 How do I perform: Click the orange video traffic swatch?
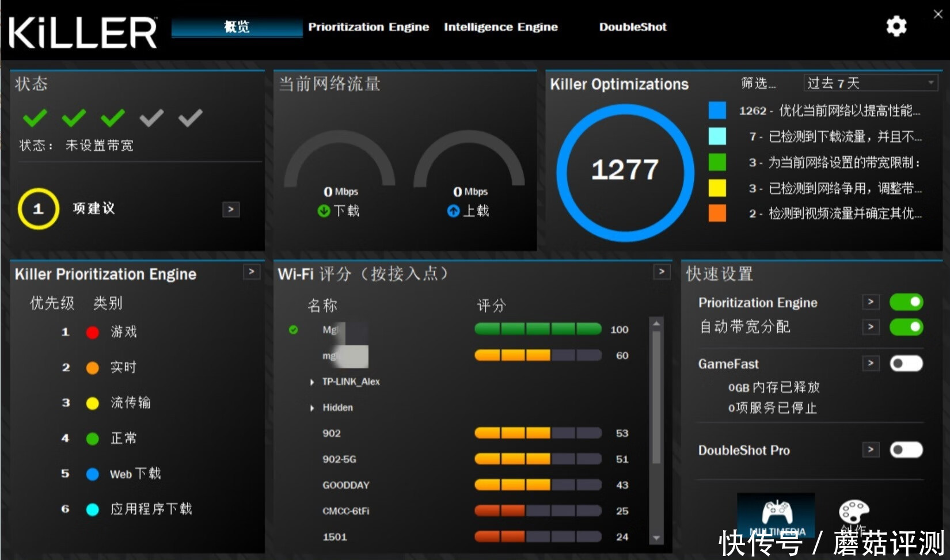(717, 213)
